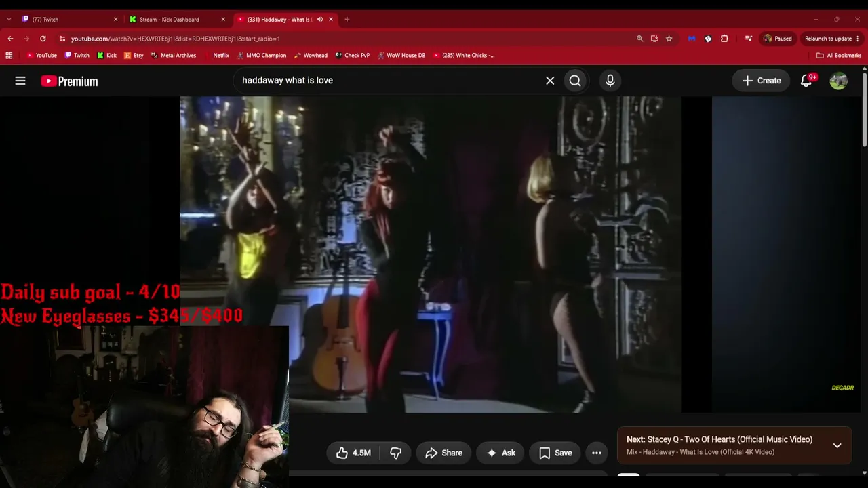868x488 pixels.
Task: Open the MMO Champion bookmark
Action: pos(262,56)
